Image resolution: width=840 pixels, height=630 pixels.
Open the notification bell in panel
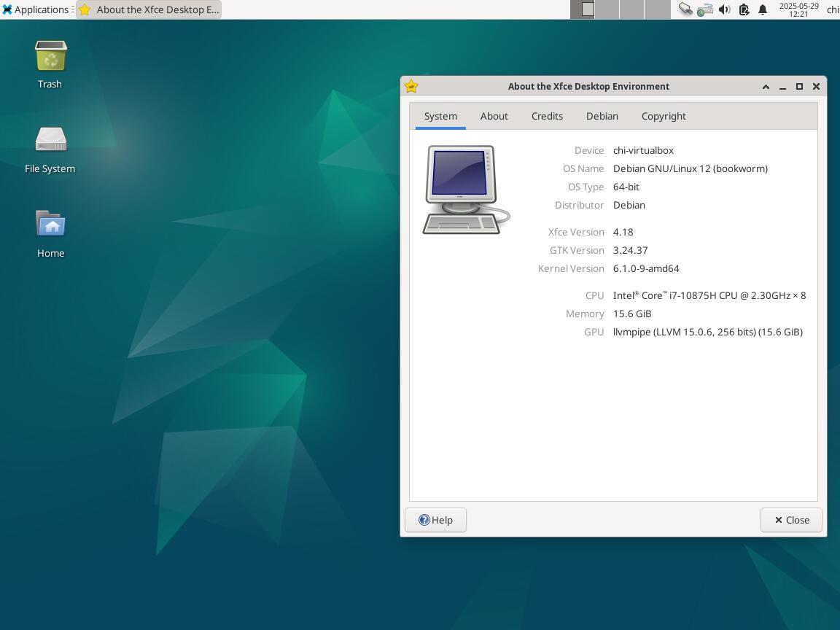tap(763, 9)
